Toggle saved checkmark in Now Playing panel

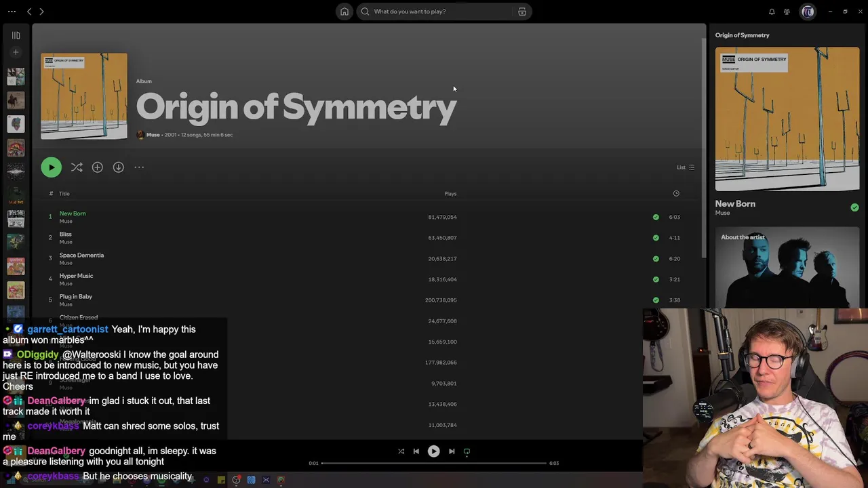tap(854, 207)
